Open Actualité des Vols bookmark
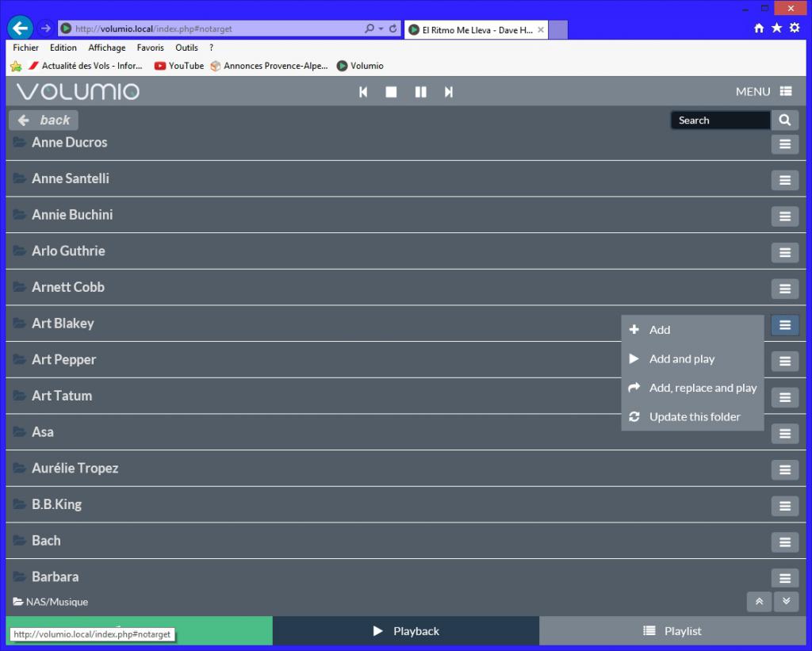The width and height of the screenshot is (812, 651). [x=86, y=66]
